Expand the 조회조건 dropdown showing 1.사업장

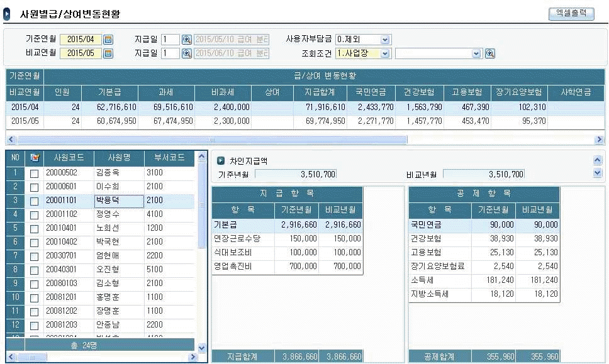pyautogui.click(x=385, y=53)
